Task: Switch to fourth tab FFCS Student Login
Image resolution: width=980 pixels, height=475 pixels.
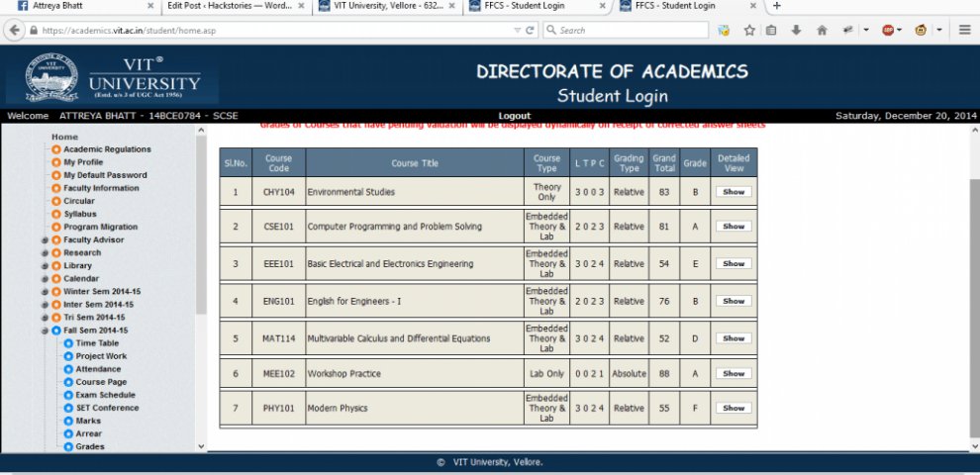Action: pos(537,6)
